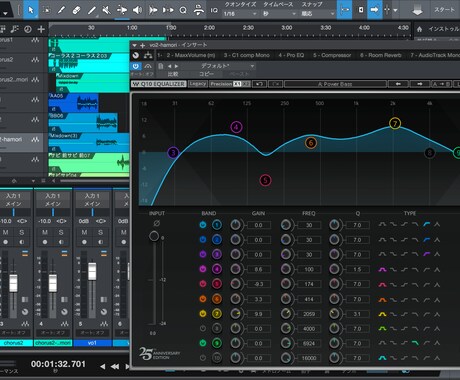Enable band 8 power button
This screenshot has height=380, width=460.
coord(202,329)
